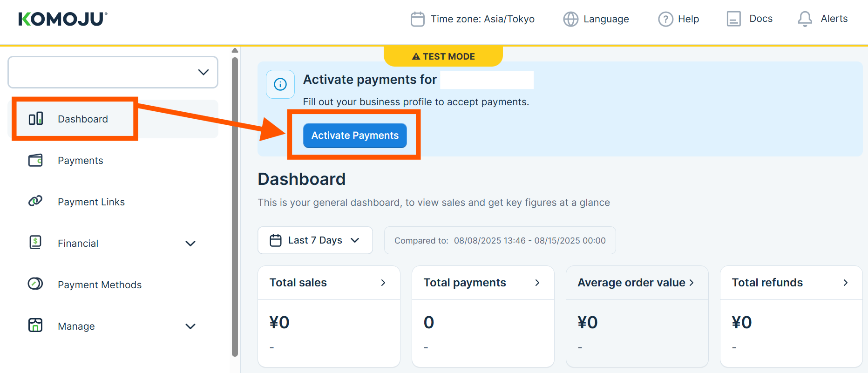Screen dimensions: 868x373
Task: Open Time zone: Asia/Tokyo setting
Action: point(473,19)
